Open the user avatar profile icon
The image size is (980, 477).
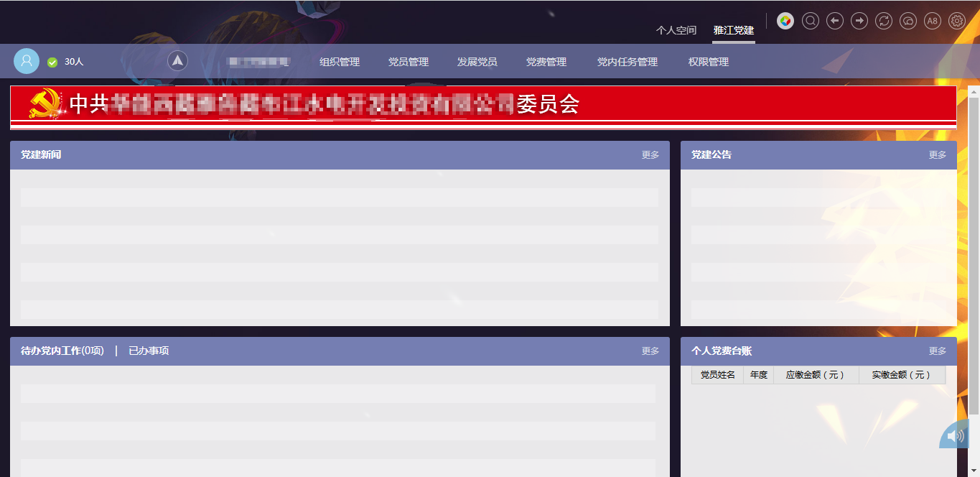pyautogui.click(x=27, y=61)
